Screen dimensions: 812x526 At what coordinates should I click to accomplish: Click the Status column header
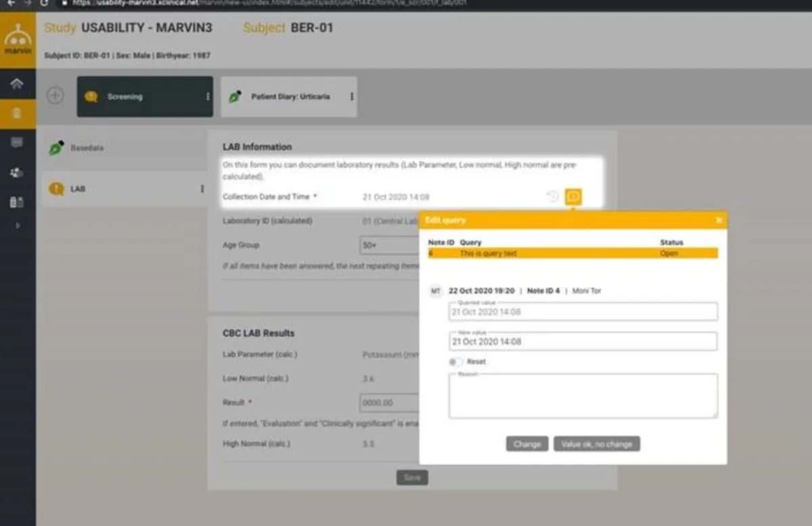671,242
